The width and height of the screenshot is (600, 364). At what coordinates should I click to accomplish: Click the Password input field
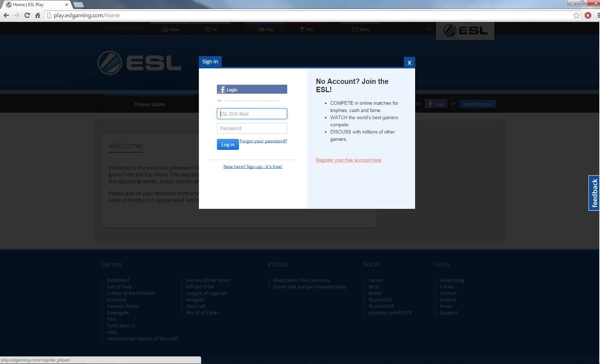click(x=252, y=128)
